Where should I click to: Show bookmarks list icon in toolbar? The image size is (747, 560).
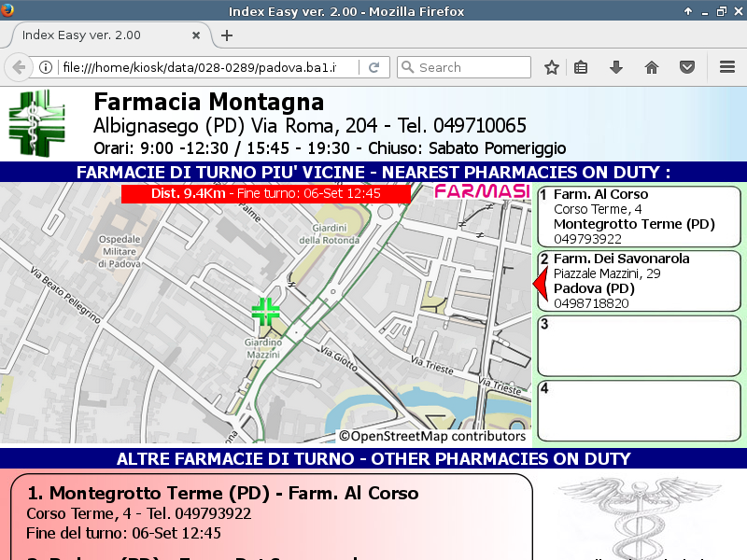(581, 67)
